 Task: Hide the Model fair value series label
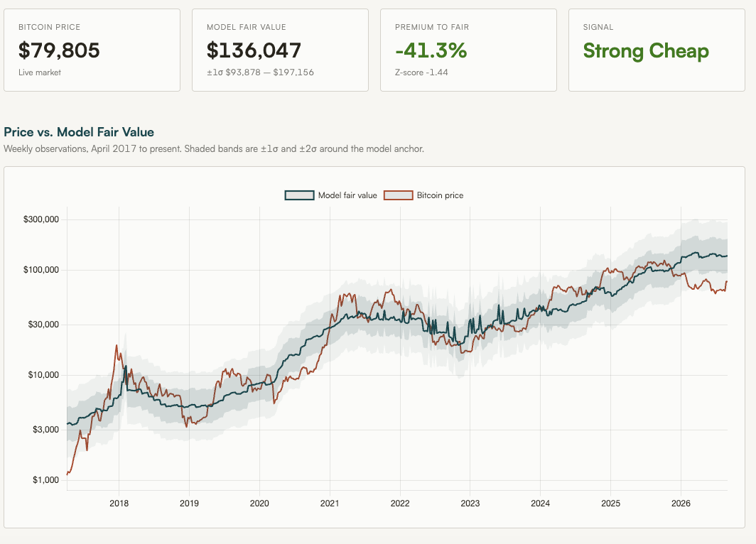click(x=347, y=195)
